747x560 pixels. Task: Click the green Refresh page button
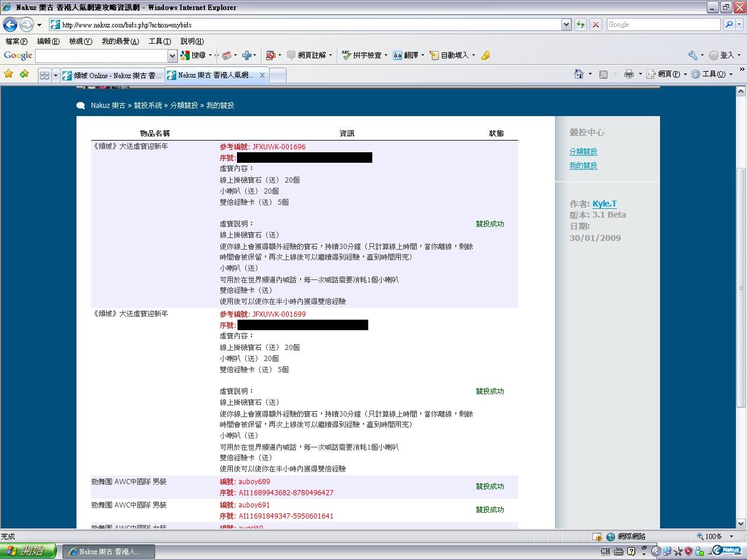tap(581, 24)
